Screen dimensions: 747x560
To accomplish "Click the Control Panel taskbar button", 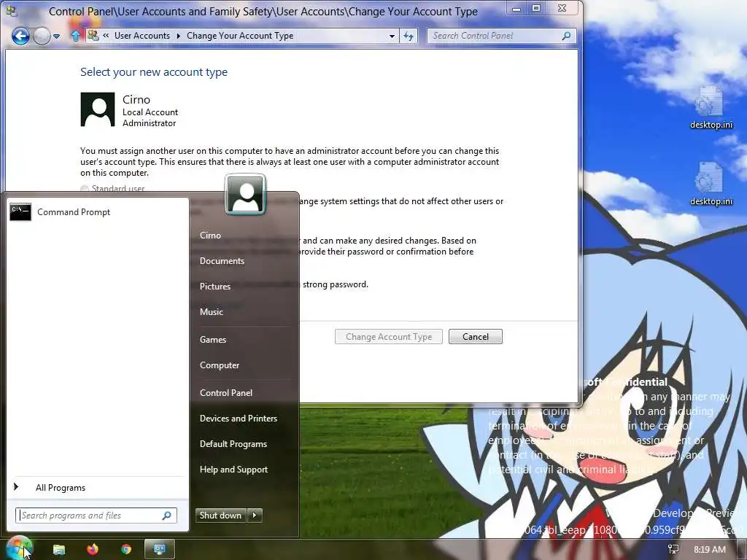I will 160,550.
